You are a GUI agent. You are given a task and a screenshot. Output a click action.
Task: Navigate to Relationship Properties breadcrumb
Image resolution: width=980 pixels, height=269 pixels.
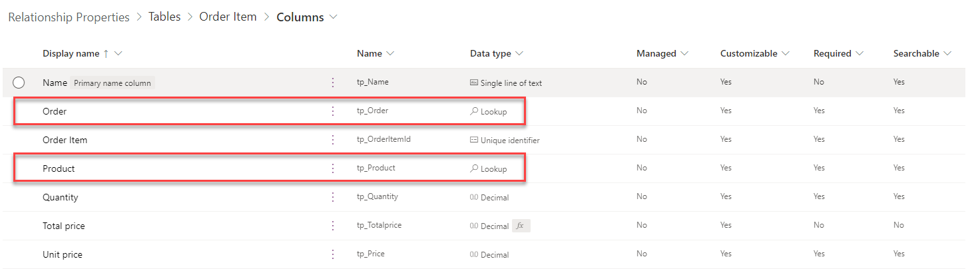pos(69,17)
